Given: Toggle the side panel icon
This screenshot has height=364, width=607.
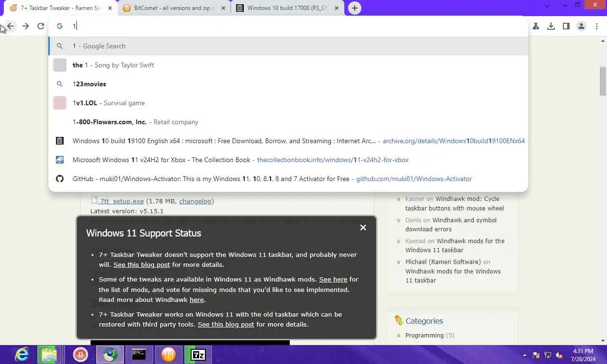Looking at the screenshot, I should tap(566, 26).
